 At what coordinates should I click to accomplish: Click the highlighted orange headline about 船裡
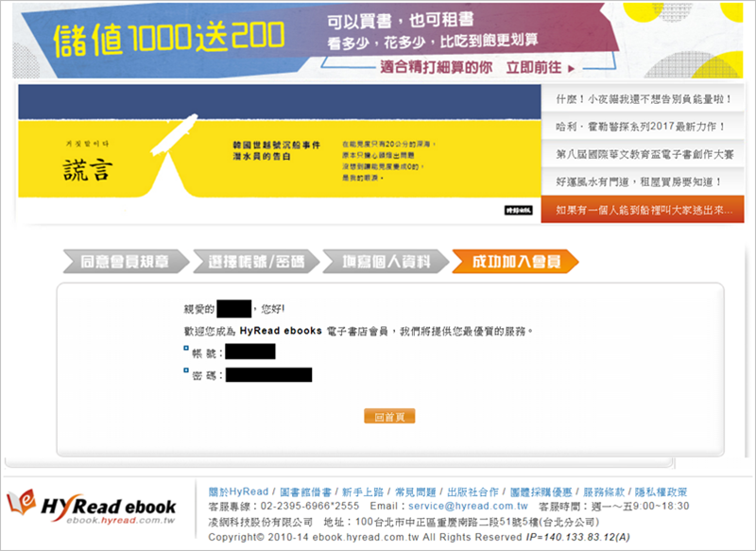[643, 209]
